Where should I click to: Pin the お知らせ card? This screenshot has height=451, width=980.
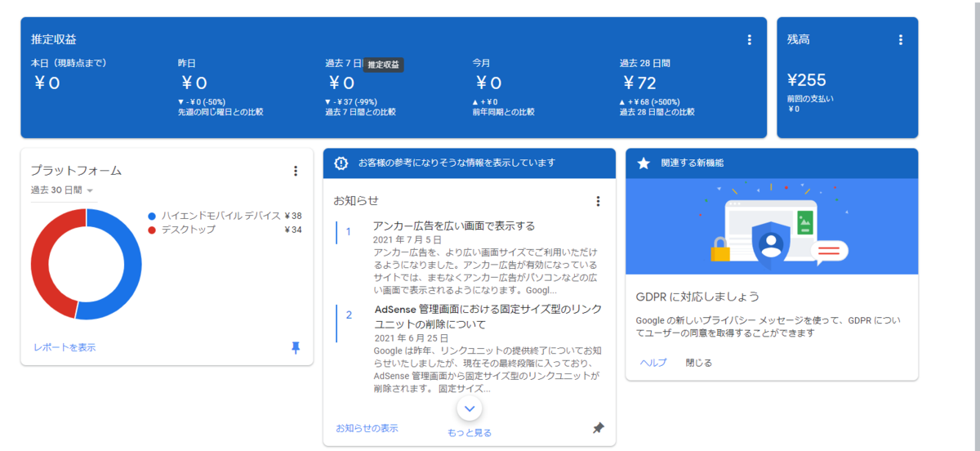click(599, 428)
